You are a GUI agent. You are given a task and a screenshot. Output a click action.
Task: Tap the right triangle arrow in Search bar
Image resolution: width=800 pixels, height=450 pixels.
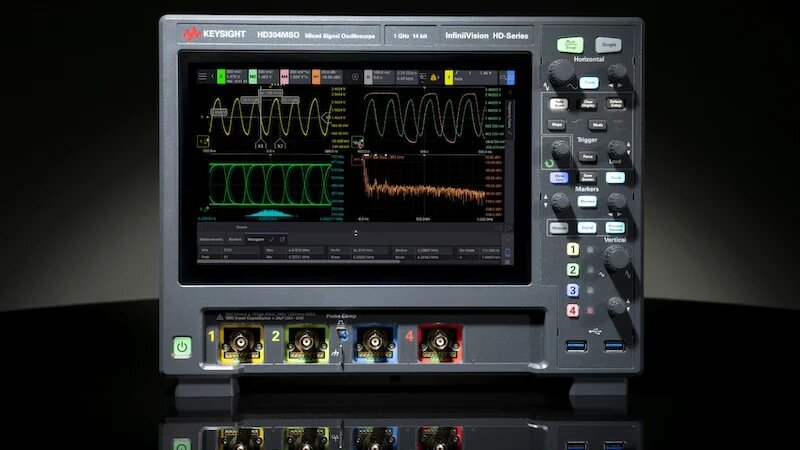[508, 228]
